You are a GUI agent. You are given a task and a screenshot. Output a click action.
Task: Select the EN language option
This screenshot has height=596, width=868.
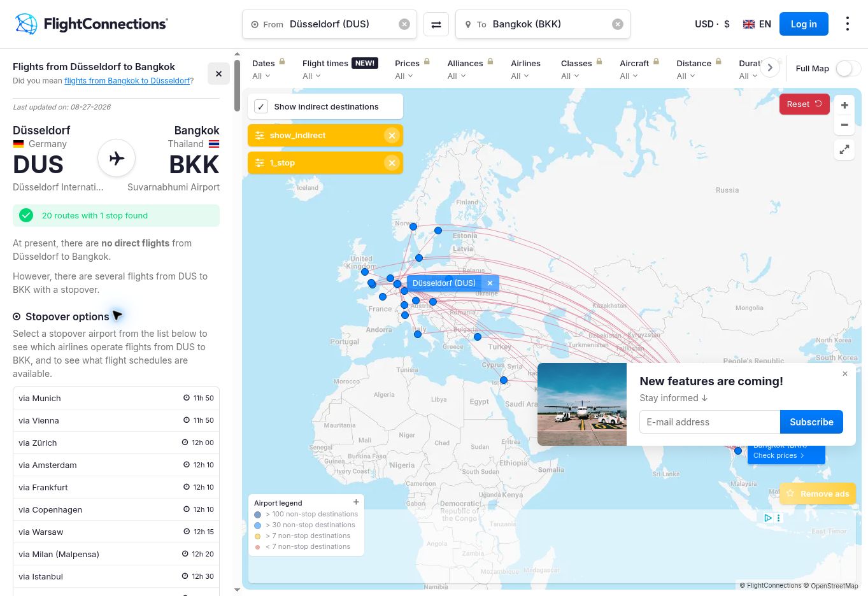[765, 24]
